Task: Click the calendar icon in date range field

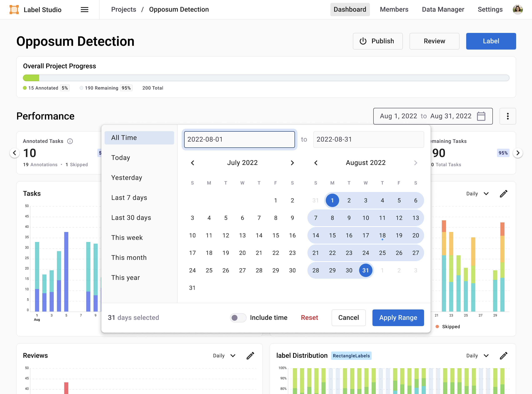Action: point(481,116)
